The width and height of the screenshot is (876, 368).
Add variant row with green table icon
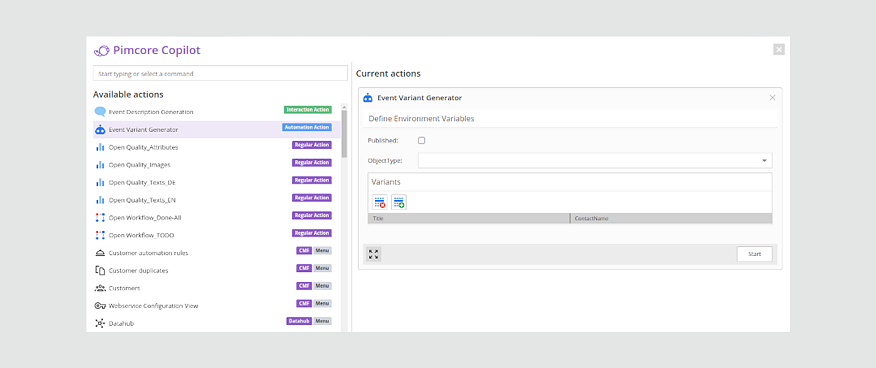click(399, 202)
